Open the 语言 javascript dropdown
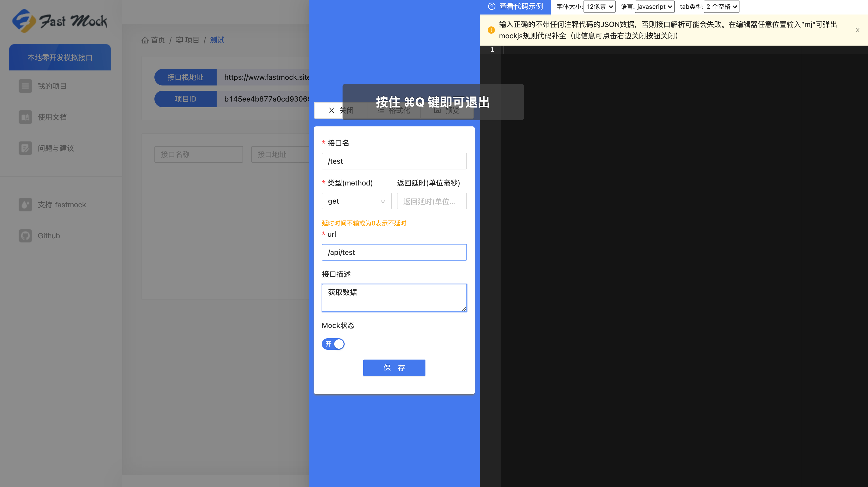The image size is (868, 487). (x=654, y=6)
